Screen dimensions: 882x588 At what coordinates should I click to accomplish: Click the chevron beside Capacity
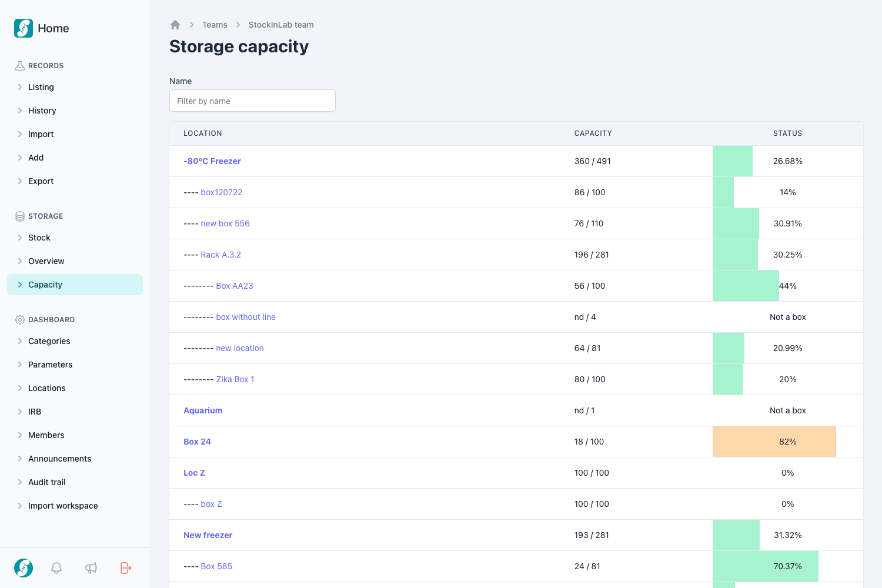[20, 285]
